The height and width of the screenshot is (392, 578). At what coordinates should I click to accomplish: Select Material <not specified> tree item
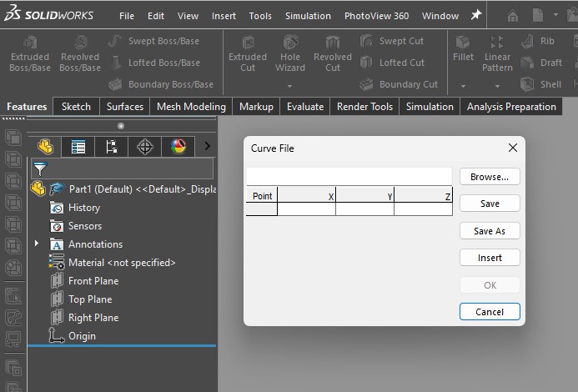(x=113, y=263)
